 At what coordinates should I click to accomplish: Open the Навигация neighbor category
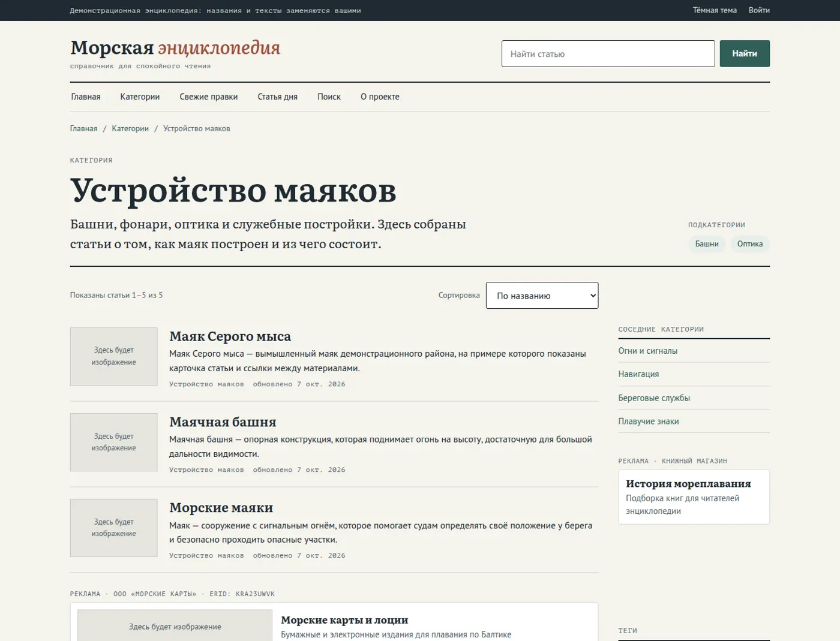coord(638,374)
